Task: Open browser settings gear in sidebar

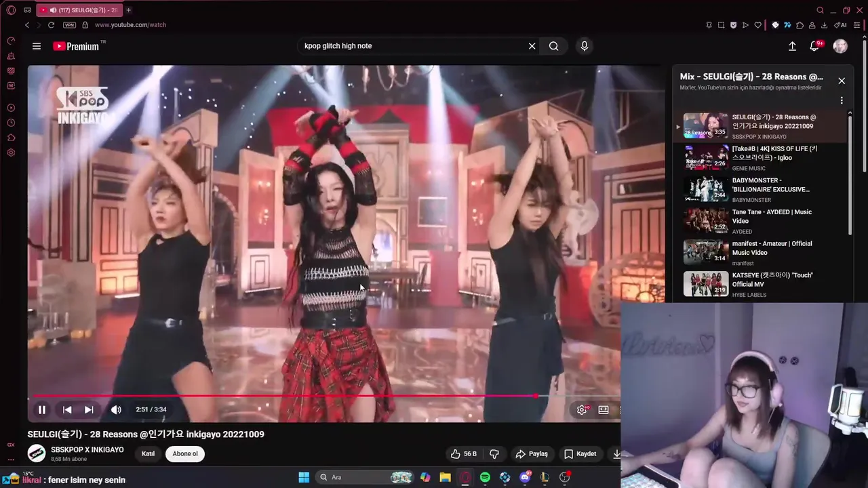Action: pos(11,152)
